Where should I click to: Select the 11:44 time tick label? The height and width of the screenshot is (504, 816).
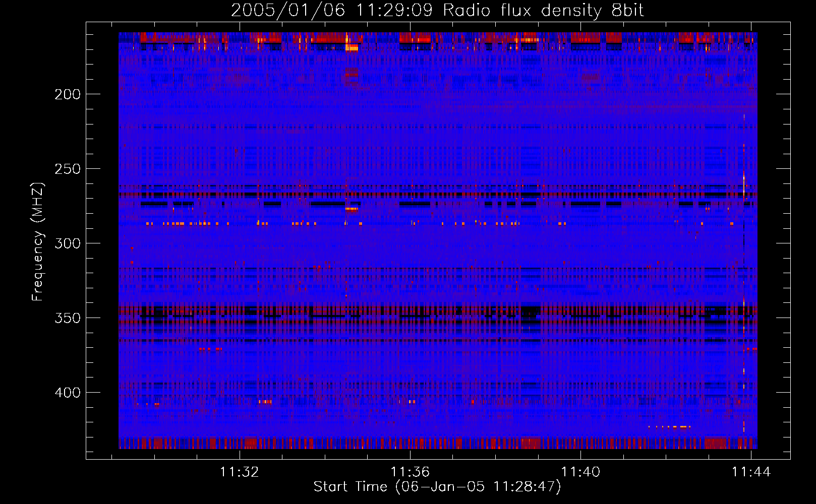tap(751, 472)
